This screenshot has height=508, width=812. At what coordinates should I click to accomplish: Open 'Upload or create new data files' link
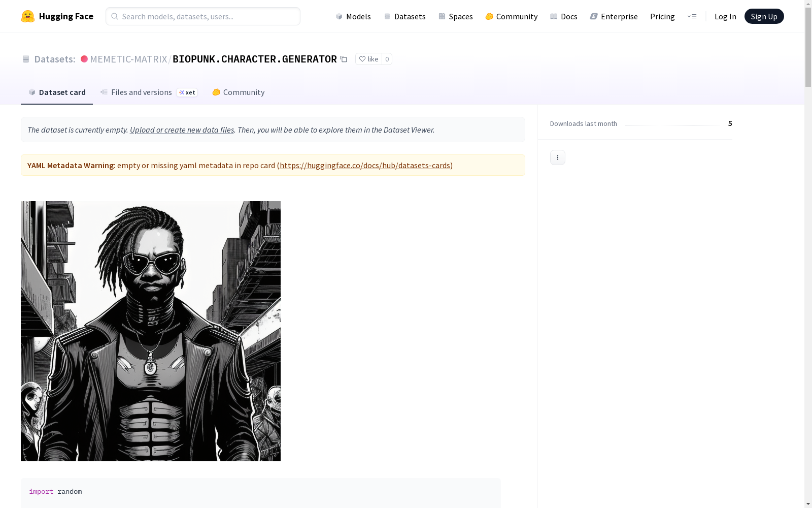click(182, 130)
